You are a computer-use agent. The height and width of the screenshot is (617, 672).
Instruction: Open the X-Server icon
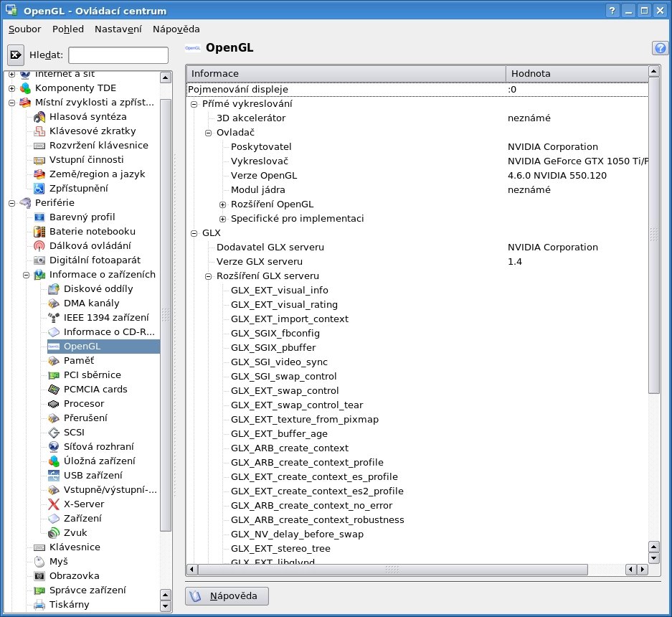click(x=54, y=504)
